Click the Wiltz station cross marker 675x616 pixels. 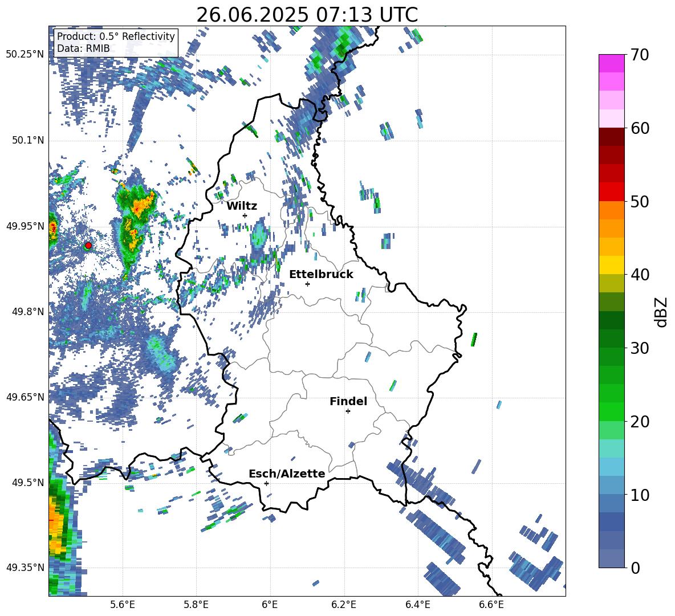coord(245,215)
